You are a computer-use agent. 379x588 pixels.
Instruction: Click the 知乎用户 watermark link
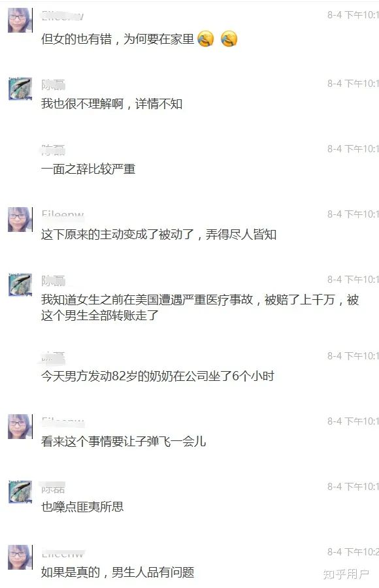[x=346, y=574]
